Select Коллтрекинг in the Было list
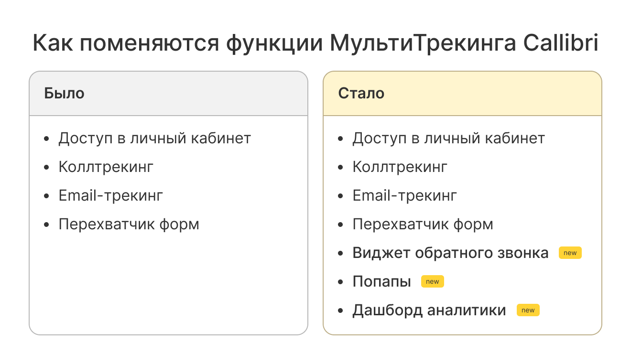 tap(106, 167)
